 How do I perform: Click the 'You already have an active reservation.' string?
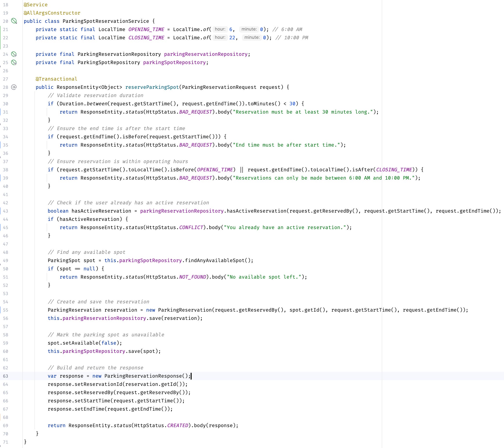pyautogui.click(x=285, y=227)
